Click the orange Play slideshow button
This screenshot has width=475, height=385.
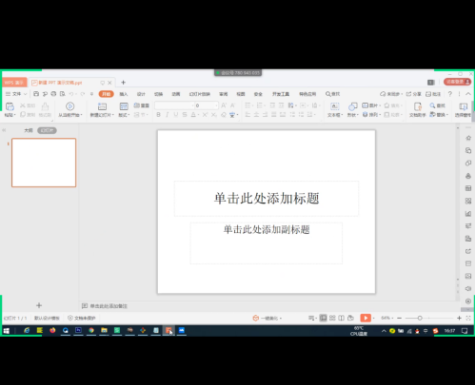(x=366, y=318)
